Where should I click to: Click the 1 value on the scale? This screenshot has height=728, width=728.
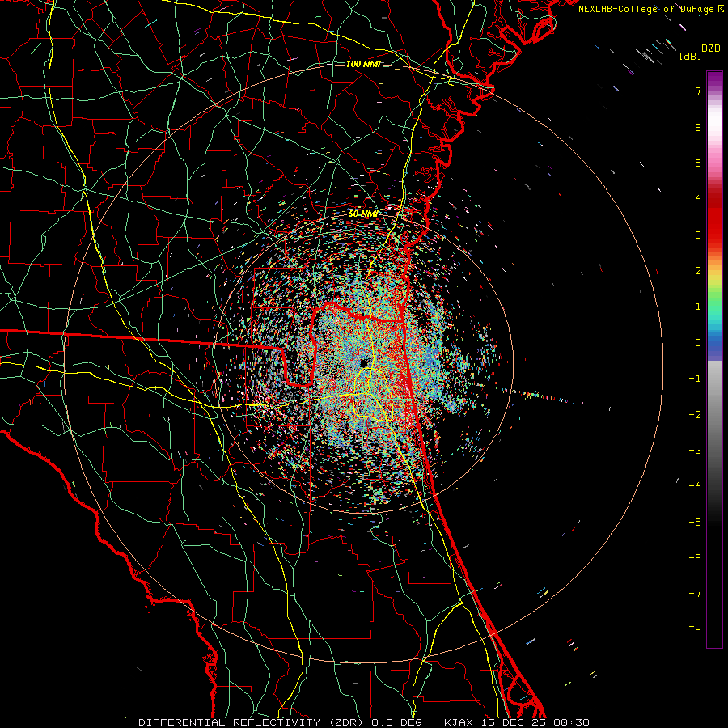tap(698, 307)
